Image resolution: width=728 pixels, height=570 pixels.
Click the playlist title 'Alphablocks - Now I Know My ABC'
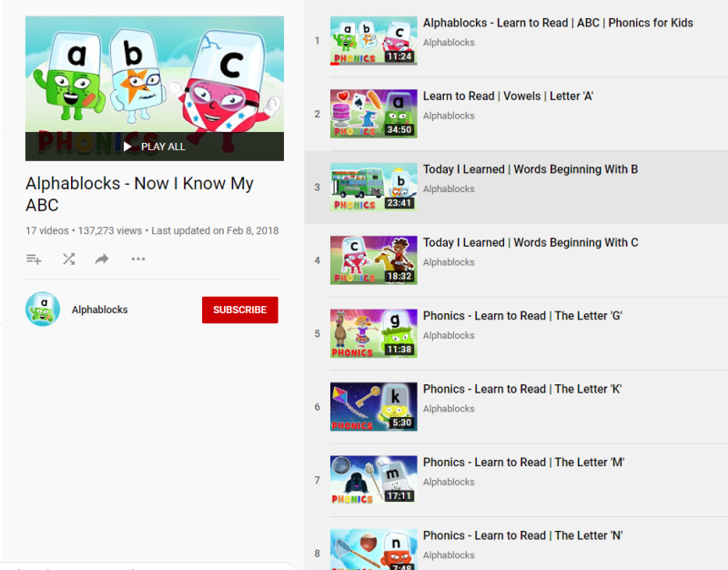point(139,194)
